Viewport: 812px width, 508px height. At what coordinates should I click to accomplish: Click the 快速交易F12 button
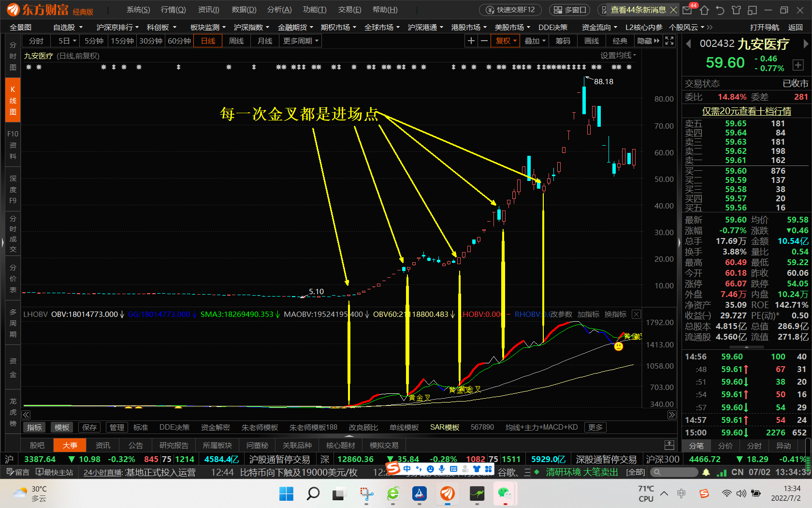[x=511, y=10]
